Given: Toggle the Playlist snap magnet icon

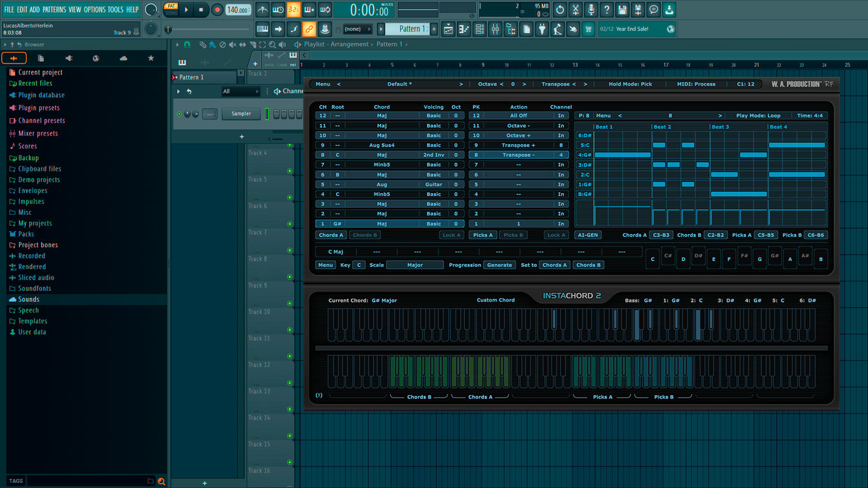Looking at the screenshot, I should pos(187,44).
